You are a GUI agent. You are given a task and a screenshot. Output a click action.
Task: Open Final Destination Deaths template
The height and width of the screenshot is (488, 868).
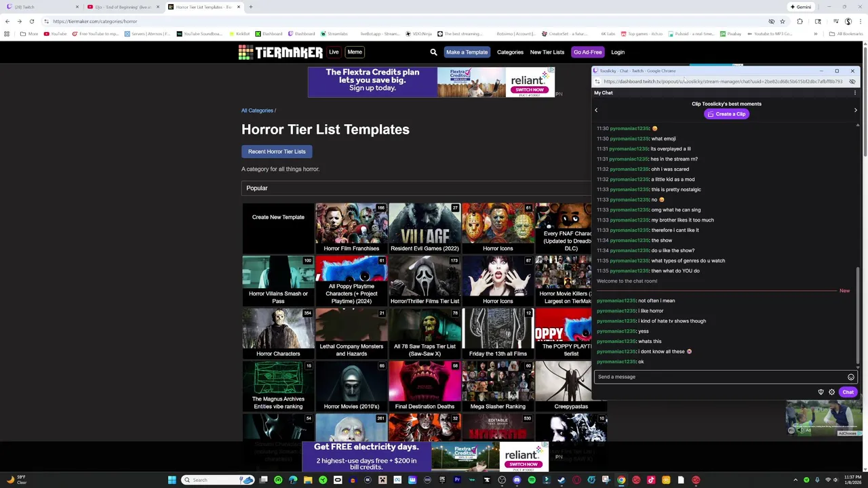tap(425, 386)
